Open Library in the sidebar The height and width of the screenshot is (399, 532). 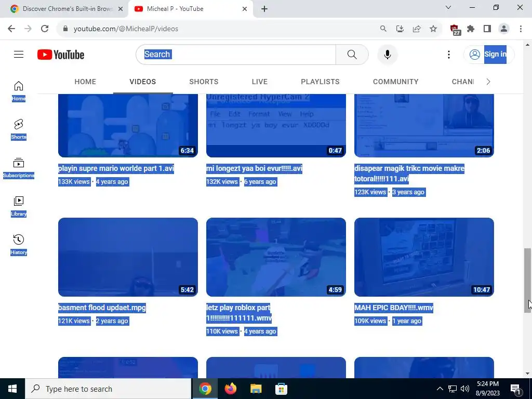[19, 206]
